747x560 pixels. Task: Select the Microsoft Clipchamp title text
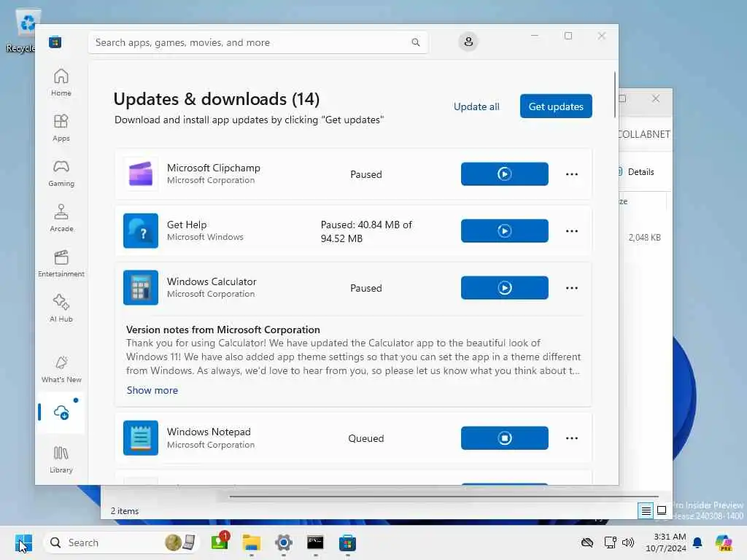(214, 168)
